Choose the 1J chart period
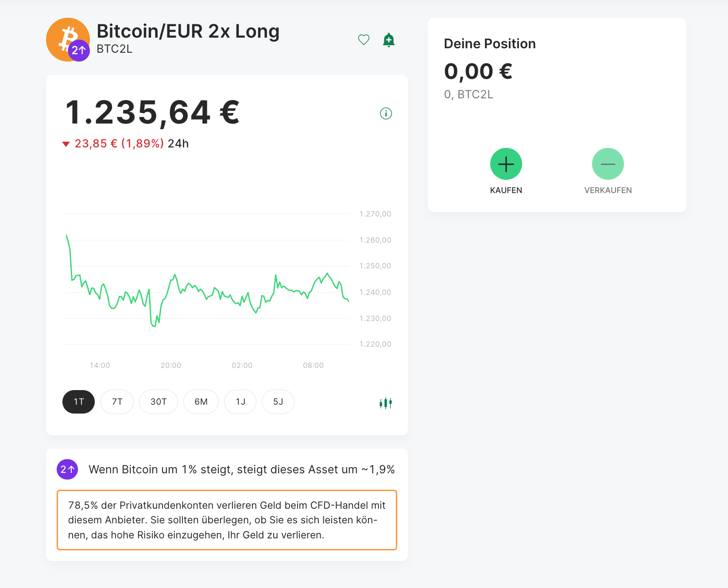Image resolution: width=728 pixels, height=588 pixels. click(240, 402)
